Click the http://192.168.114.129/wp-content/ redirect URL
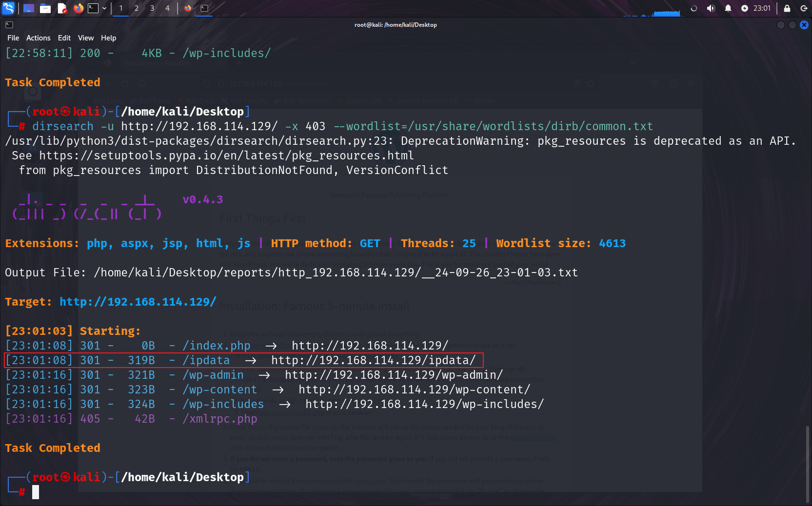This screenshot has height=506, width=812. click(x=415, y=389)
